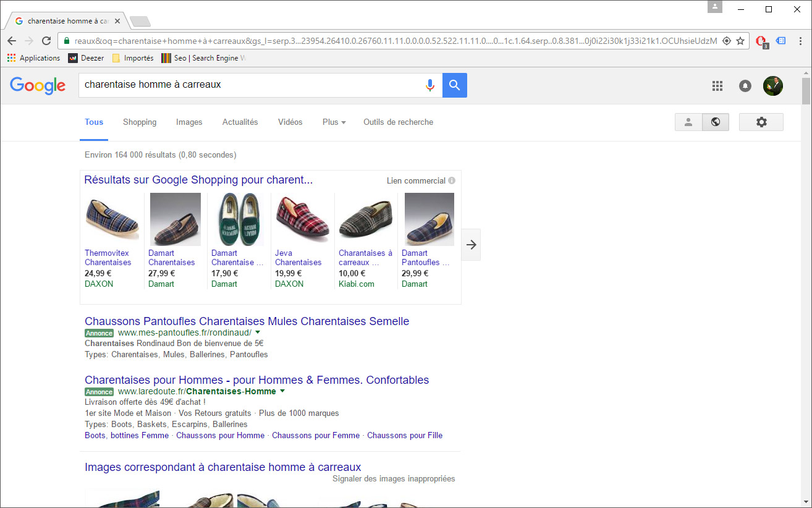
Task: Open the Jeva Charentaises red plaid thumbnail
Action: (x=302, y=219)
